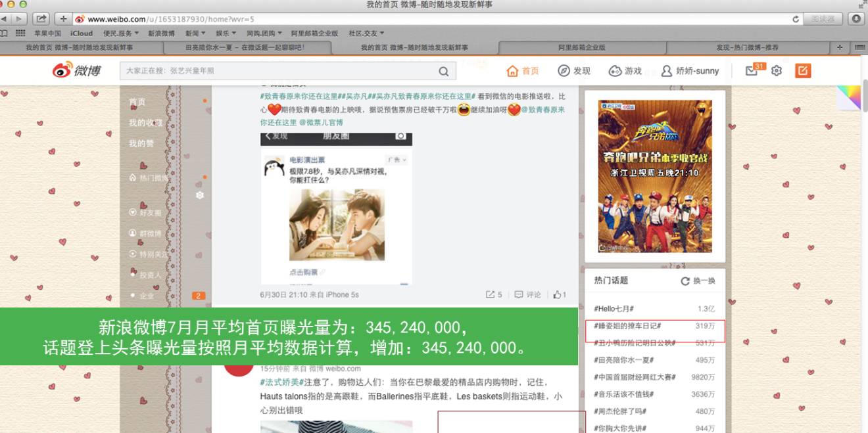Screen dimensions: 868x433
Task: Open the account settings gear
Action: [777, 71]
